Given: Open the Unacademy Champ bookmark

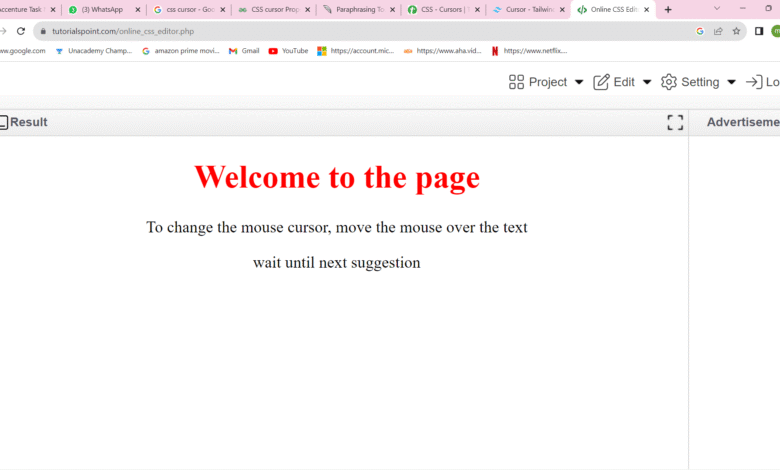Looking at the screenshot, I should (x=94, y=51).
